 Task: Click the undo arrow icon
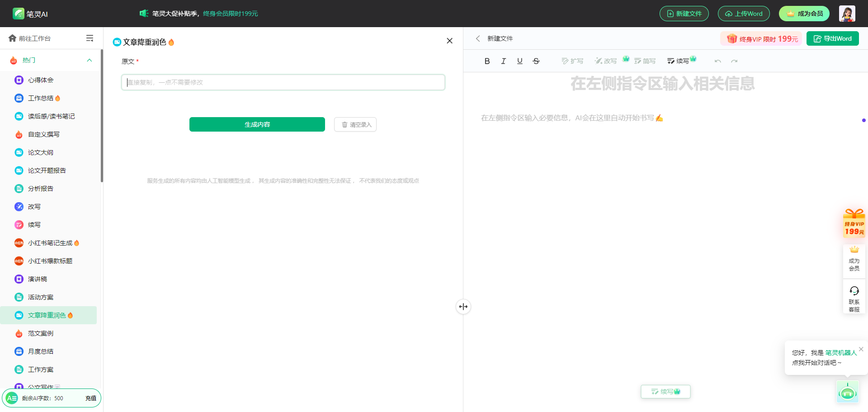click(717, 61)
